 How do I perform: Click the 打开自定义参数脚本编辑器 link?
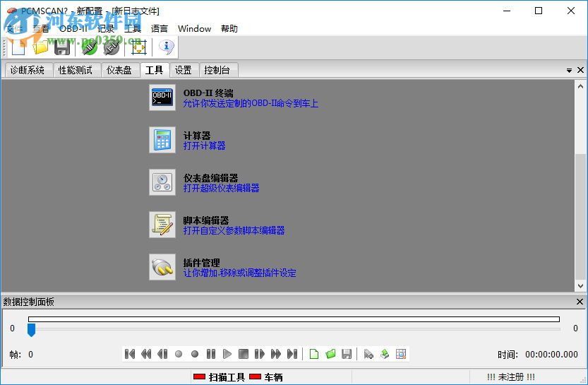tap(234, 230)
